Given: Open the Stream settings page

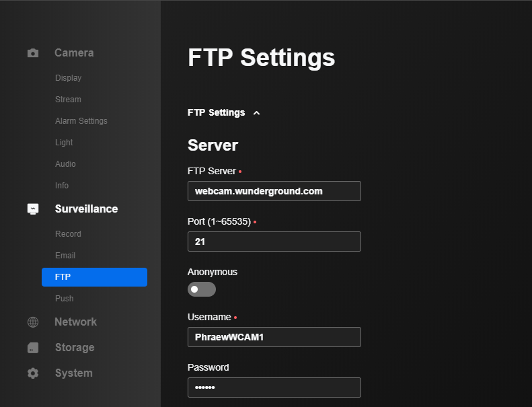Looking at the screenshot, I should click(x=68, y=100).
